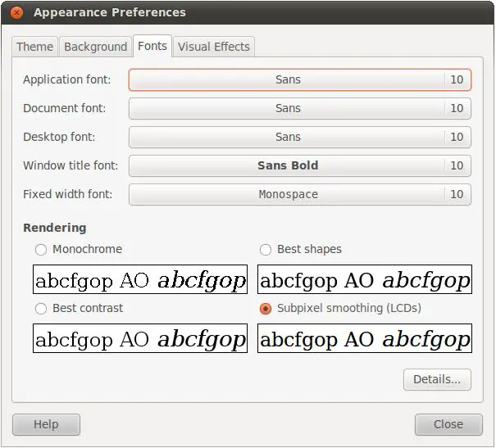Click the orange window close icon

pyautogui.click(x=17, y=12)
